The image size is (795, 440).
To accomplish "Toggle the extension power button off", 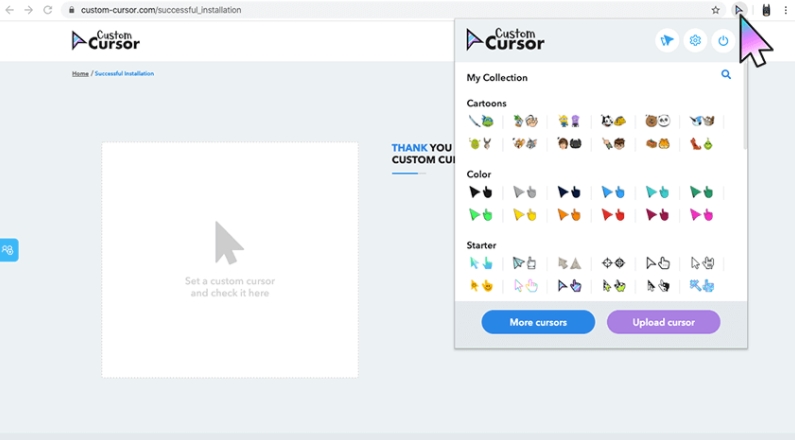I will click(723, 41).
